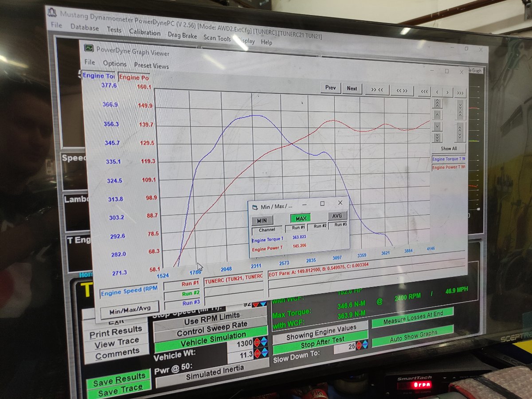Shift graph right with single '>' arrow
The width and height of the screenshot is (532, 399).
click(x=448, y=93)
